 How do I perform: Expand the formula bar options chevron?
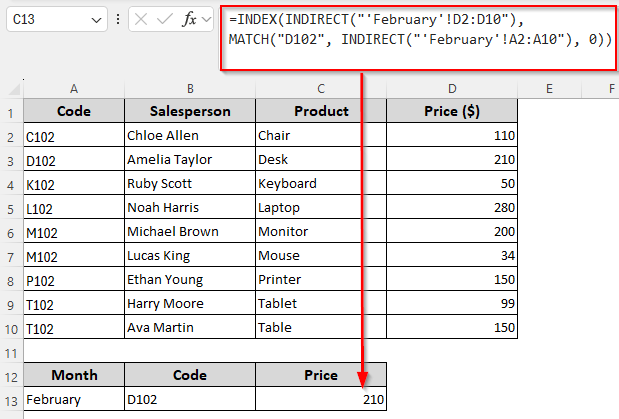tap(206, 19)
